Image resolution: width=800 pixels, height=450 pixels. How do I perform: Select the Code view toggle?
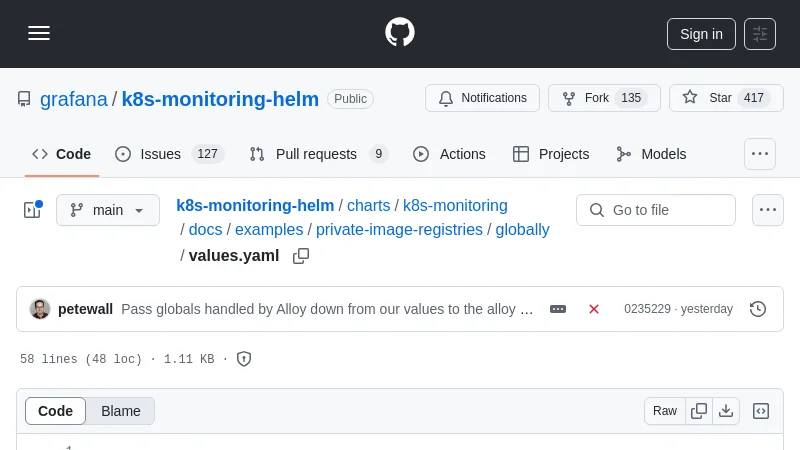pyautogui.click(x=56, y=411)
